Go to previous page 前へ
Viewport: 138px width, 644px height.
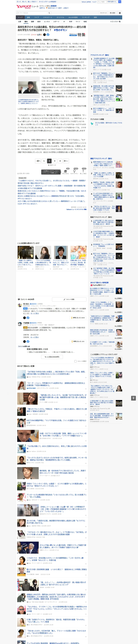coord(38,161)
